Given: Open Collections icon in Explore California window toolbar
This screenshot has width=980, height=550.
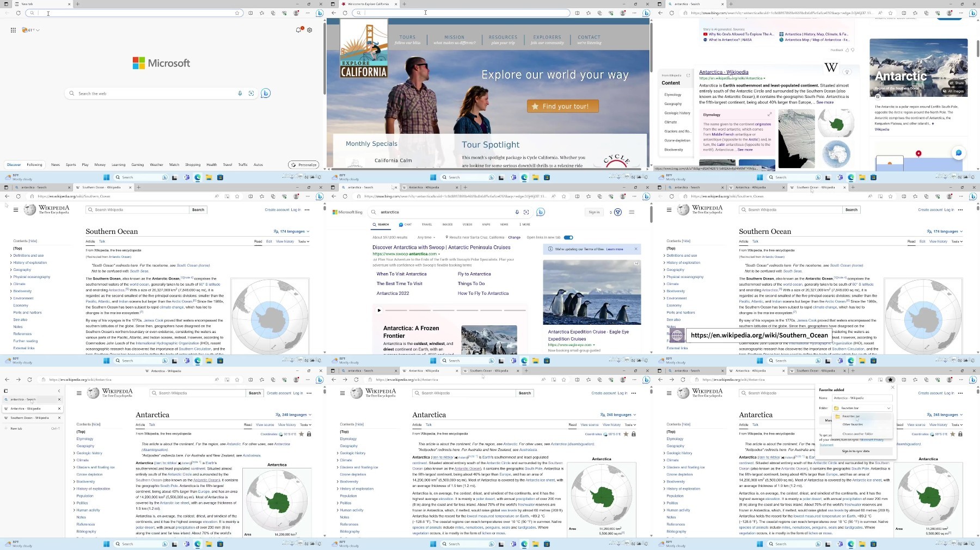Looking at the screenshot, I should point(599,13).
